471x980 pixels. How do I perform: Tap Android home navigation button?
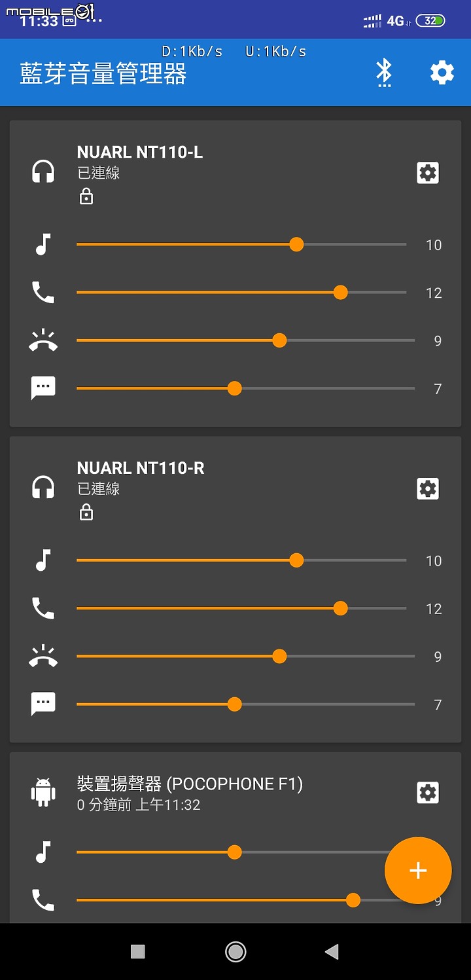[x=235, y=951]
